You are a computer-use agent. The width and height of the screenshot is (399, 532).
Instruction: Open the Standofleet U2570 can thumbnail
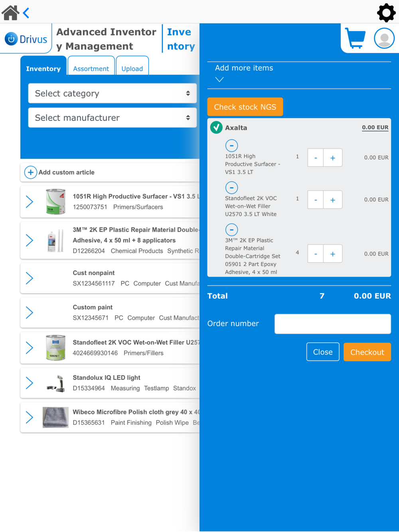[55, 348]
